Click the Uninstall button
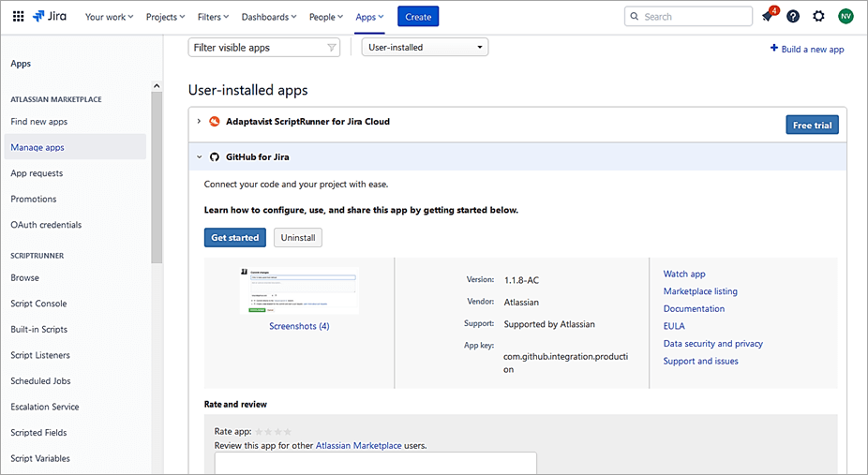Image resolution: width=868 pixels, height=475 pixels. 298,238
